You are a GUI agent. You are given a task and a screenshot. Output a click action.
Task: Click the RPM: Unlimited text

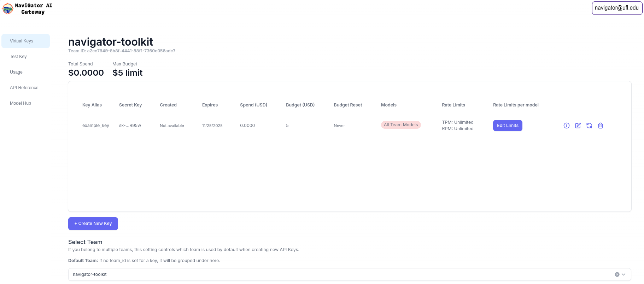(458, 129)
